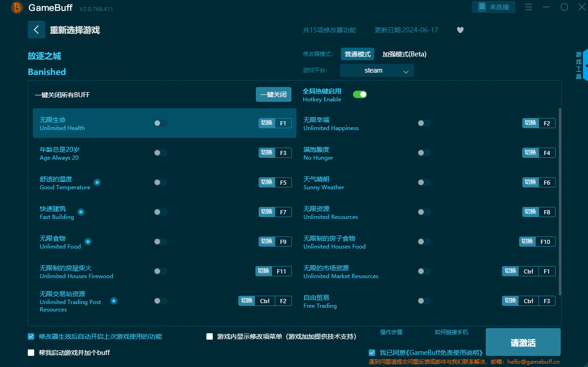Toggle Unlimited Health switch
588x367 pixels.
(x=161, y=123)
